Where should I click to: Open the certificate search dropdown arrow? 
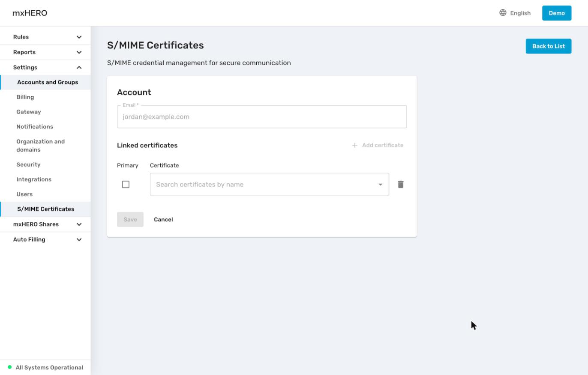[380, 185]
